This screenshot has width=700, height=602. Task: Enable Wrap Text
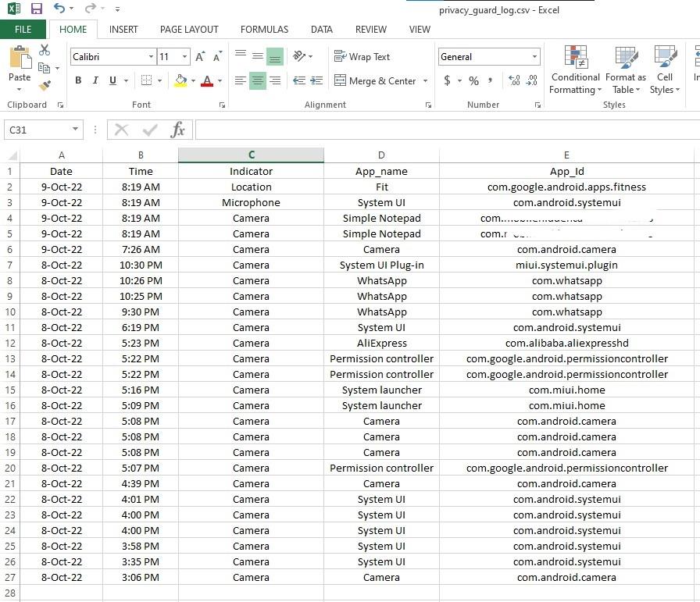click(362, 57)
